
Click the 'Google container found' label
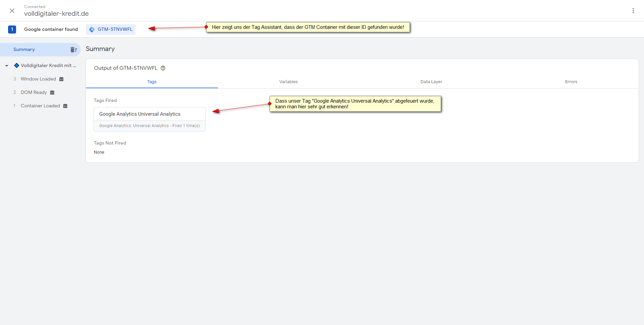[51, 29]
